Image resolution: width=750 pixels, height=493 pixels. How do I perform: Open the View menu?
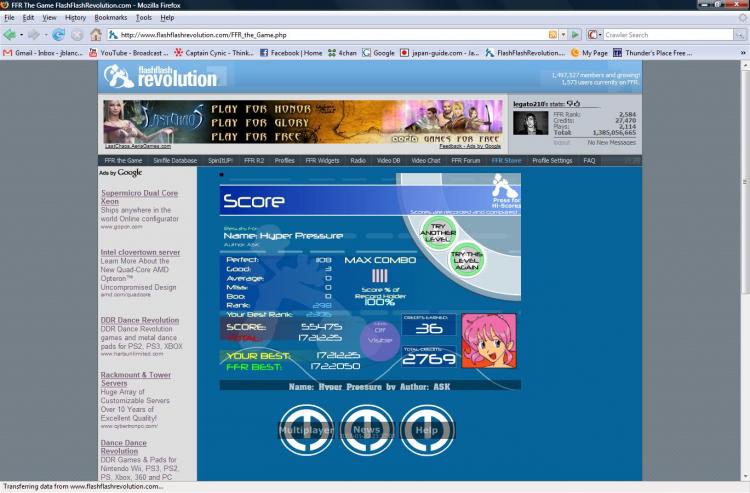[x=49, y=18]
